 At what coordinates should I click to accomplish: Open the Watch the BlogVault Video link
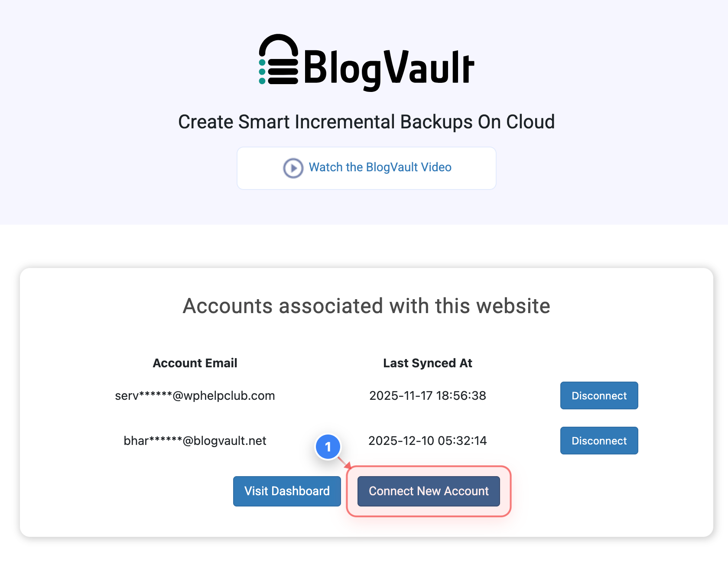[380, 167]
